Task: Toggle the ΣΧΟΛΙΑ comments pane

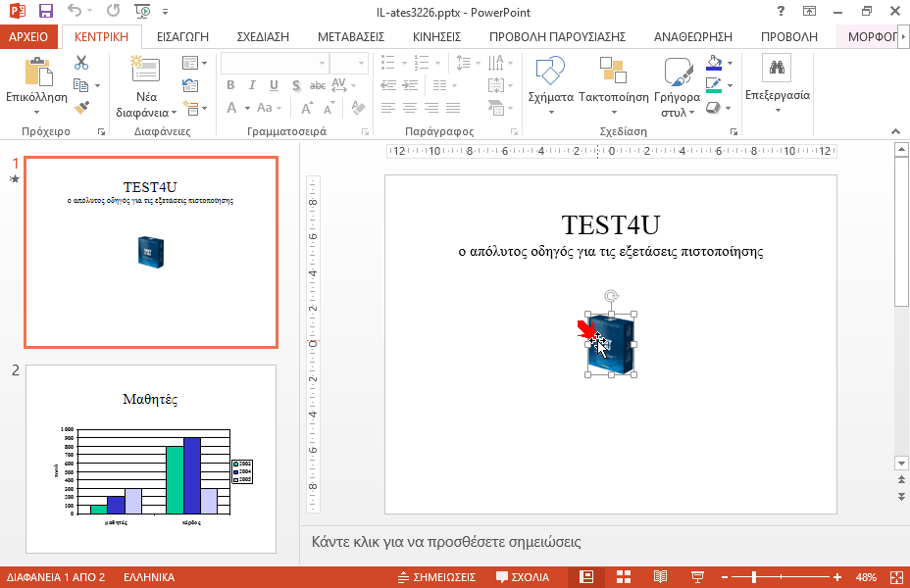Action: [523, 577]
